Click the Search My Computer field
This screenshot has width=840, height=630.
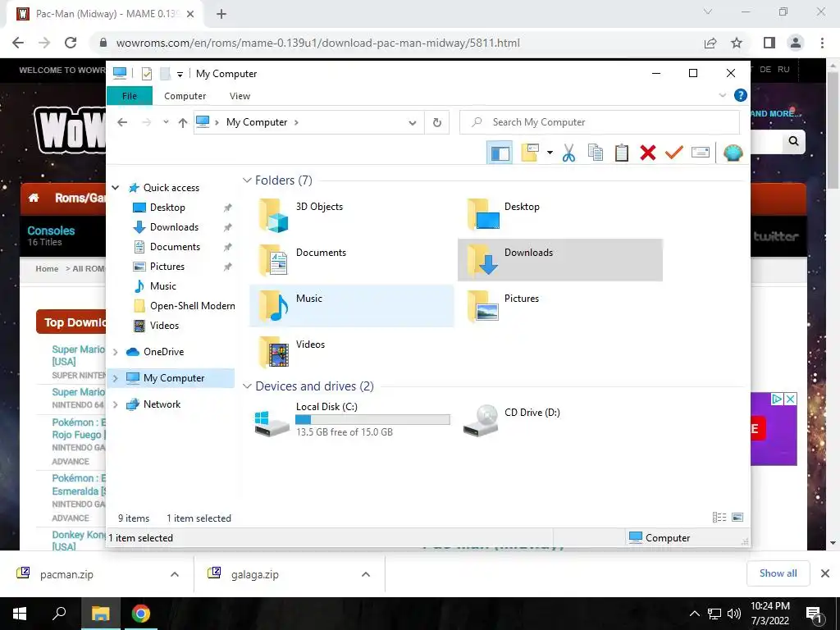(x=600, y=122)
